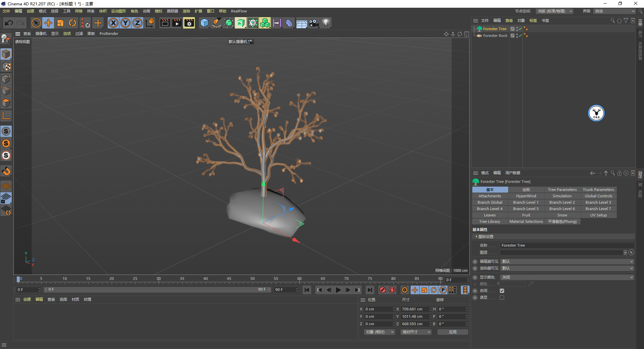Toggle Y axis lock
The image size is (644, 349).
tap(125, 23)
